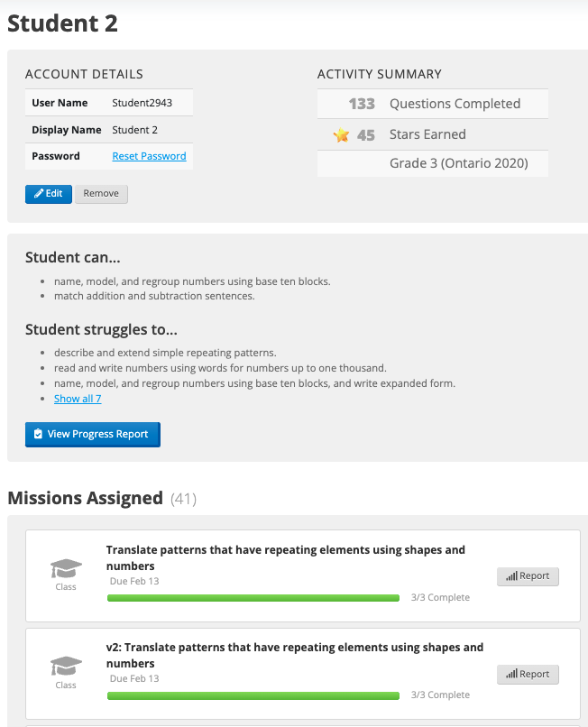
Task: Click the bar chart icon on second Report button
Action: click(512, 674)
